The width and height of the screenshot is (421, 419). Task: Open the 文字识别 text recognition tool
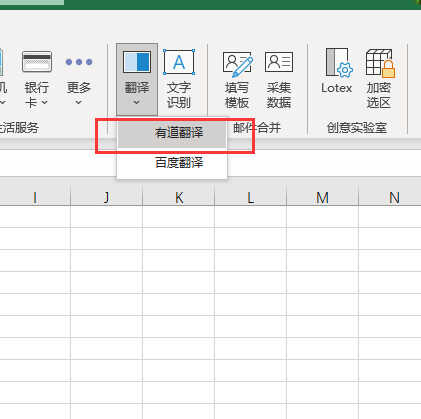tap(179, 79)
